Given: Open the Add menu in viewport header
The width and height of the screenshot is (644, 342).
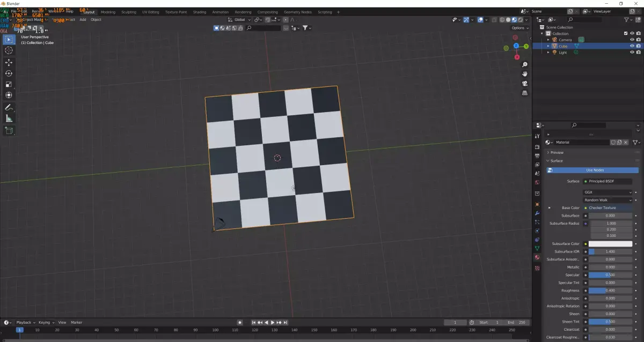Looking at the screenshot, I should point(83,20).
